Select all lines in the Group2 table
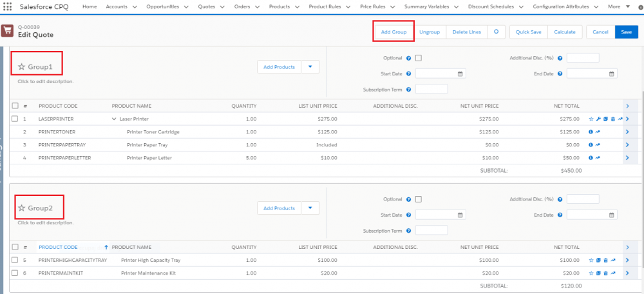Screen dimensions: 644x294 point(15,248)
